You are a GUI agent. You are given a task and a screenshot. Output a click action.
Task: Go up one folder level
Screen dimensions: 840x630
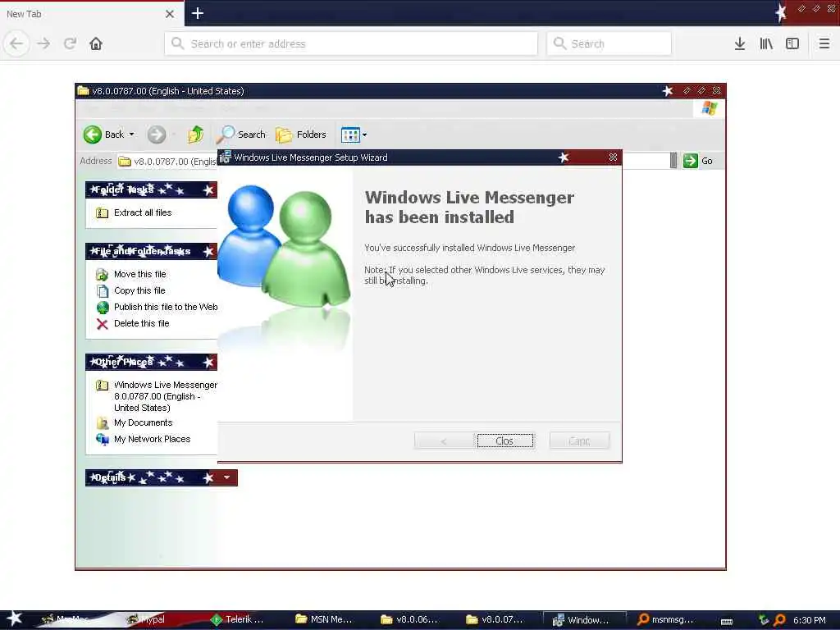coord(195,135)
